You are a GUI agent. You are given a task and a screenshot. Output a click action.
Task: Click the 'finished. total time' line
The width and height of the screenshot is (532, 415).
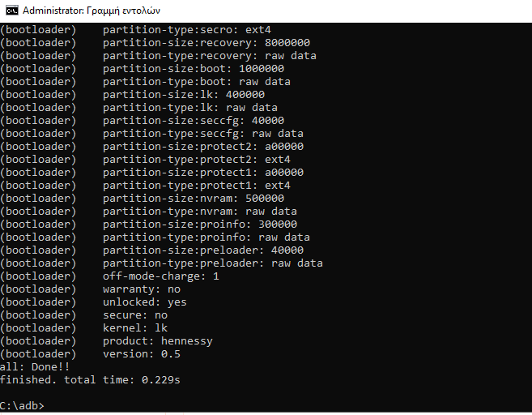89,379
